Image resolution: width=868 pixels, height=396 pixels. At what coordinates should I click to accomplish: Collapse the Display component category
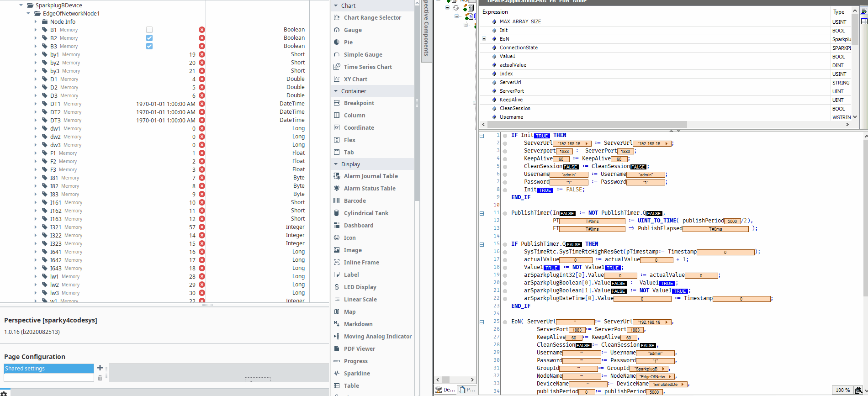336,164
